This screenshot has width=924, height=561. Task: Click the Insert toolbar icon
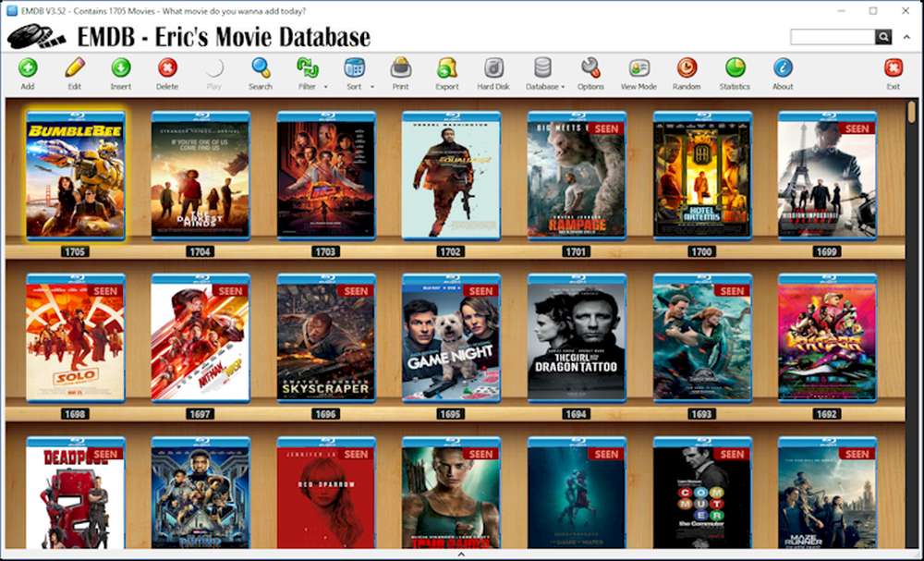(121, 67)
